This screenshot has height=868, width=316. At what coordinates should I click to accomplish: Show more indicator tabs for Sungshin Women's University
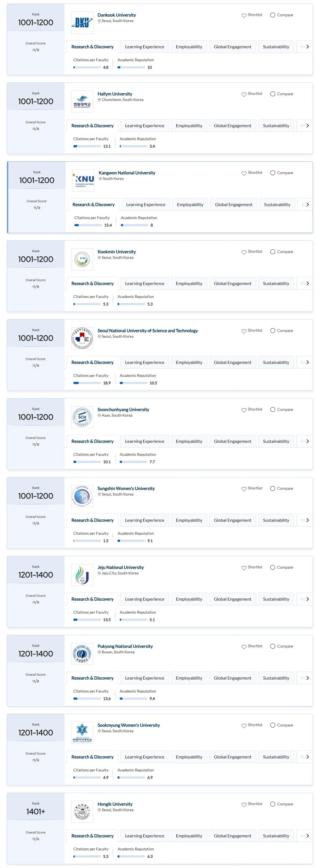pyautogui.click(x=307, y=520)
